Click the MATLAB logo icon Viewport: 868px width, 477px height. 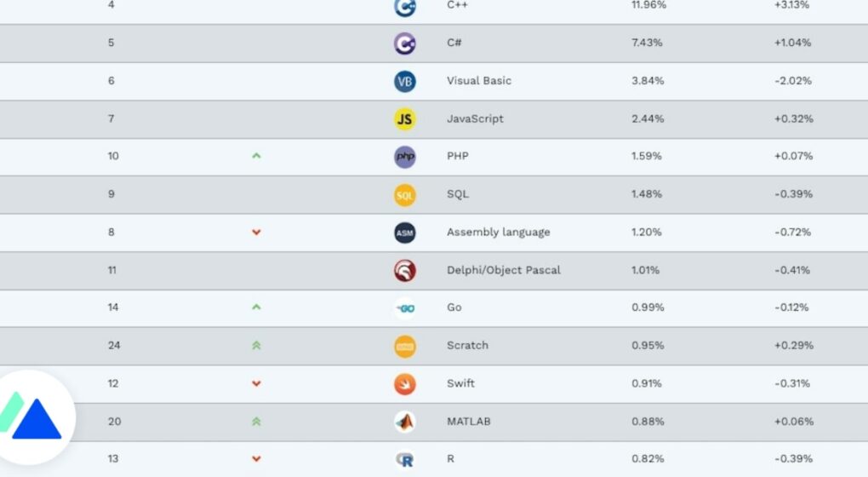click(405, 422)
